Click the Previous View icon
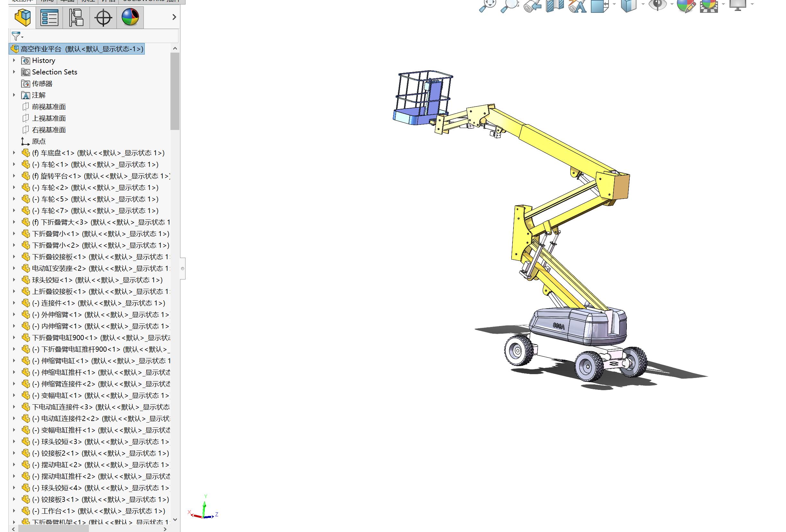The height and width of the screenshot is (532, 786). (x=532, y=5)
